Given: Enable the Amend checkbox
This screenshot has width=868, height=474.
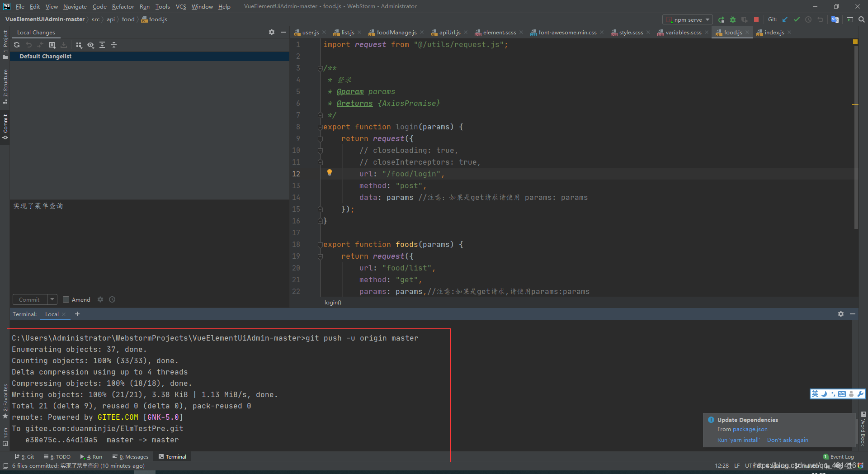Looking at the screenshot, I should (x=66, y=299).
